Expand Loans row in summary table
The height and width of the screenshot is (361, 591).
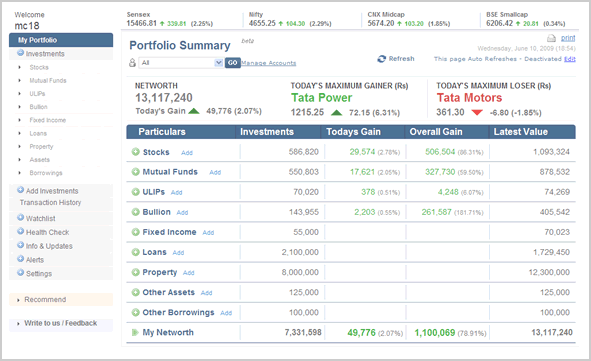tap(136, 252)
